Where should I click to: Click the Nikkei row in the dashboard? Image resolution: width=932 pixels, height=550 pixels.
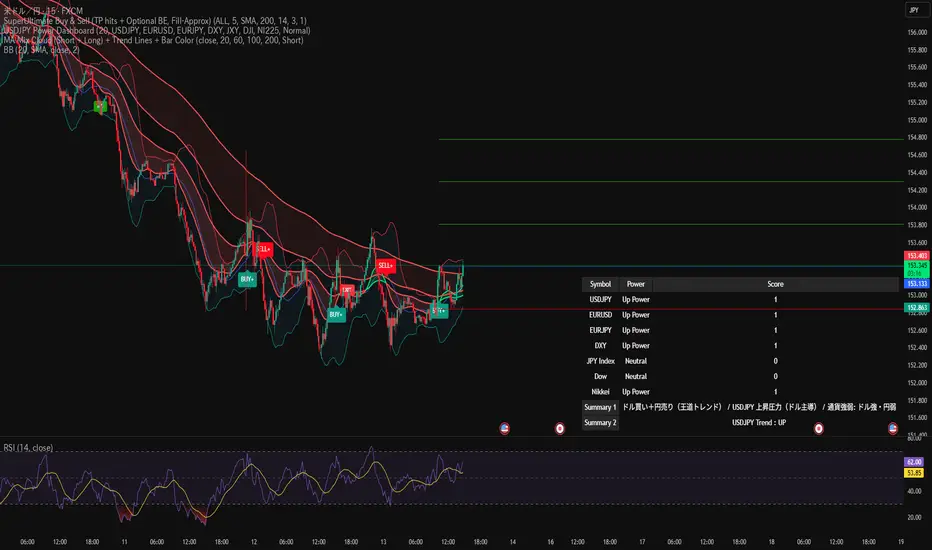[741, 392]
